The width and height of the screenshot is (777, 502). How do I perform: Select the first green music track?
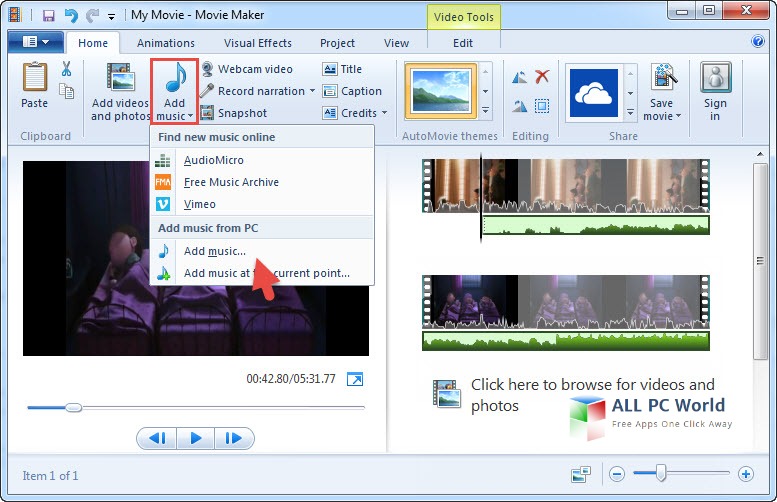pyautogui.click(x=596, y=225)
